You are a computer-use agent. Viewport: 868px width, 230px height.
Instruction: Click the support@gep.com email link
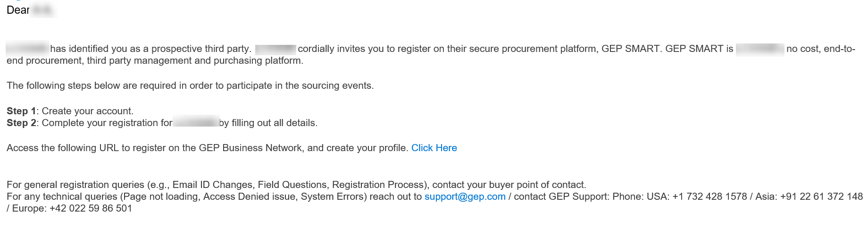[x=465, y=196]
